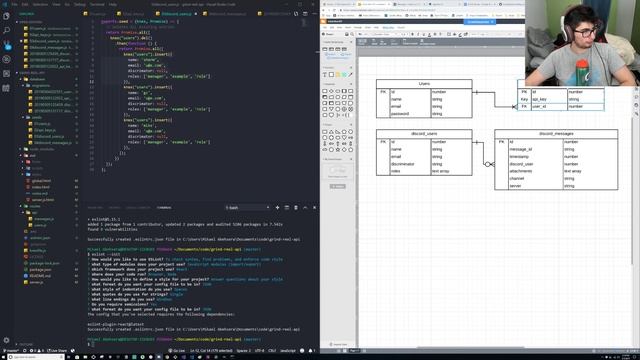Image resolution: width=640 pixels, height=360 pixels.
Task: Select the arrow connector shape in draw.io
Action: (350, 75)
